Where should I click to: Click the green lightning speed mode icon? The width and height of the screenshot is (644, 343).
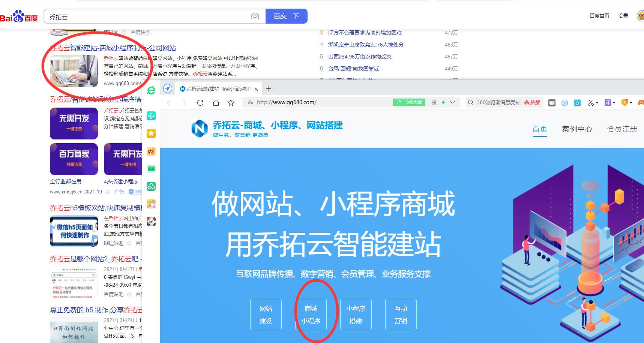(443, 102)
